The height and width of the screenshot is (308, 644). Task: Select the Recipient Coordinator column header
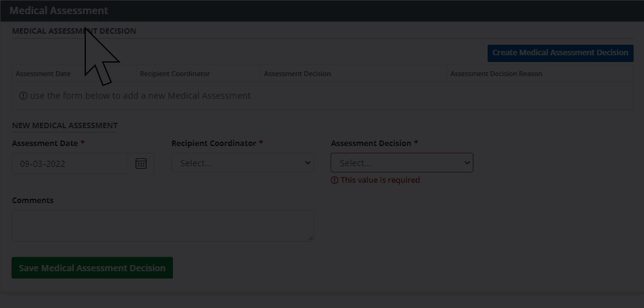click(175, 74)
